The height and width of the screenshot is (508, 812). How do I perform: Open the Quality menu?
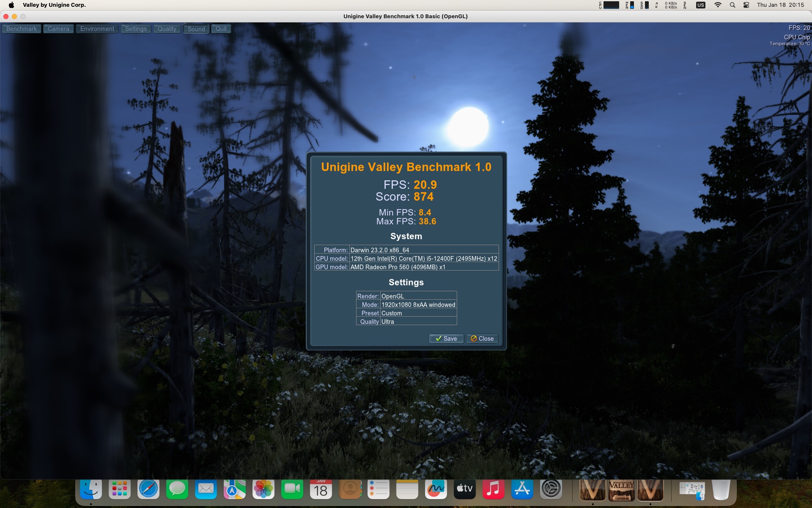point(167,29)
